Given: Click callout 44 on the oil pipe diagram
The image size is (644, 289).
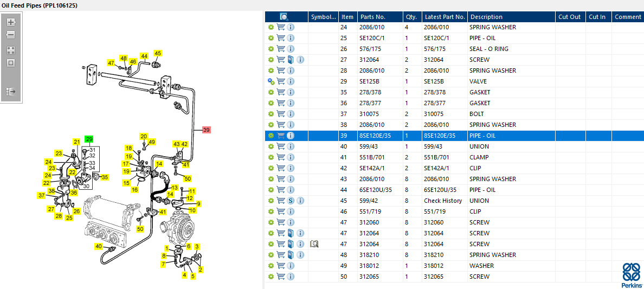Looking at the screenshot, I should tap(144, 56).
